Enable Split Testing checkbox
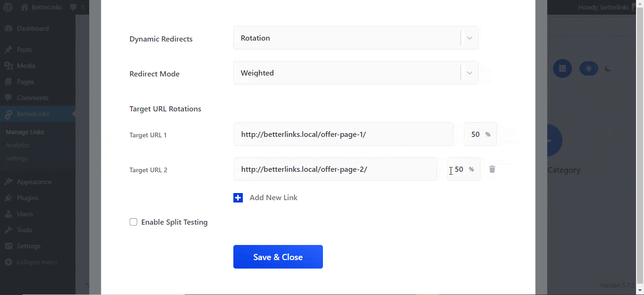Viewport: 644px width, 295px height. (133, 222)
